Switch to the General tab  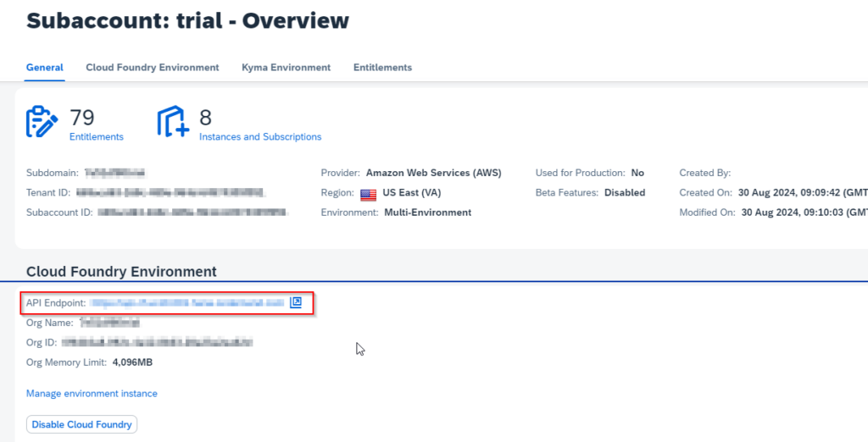(x=45, y=68)
